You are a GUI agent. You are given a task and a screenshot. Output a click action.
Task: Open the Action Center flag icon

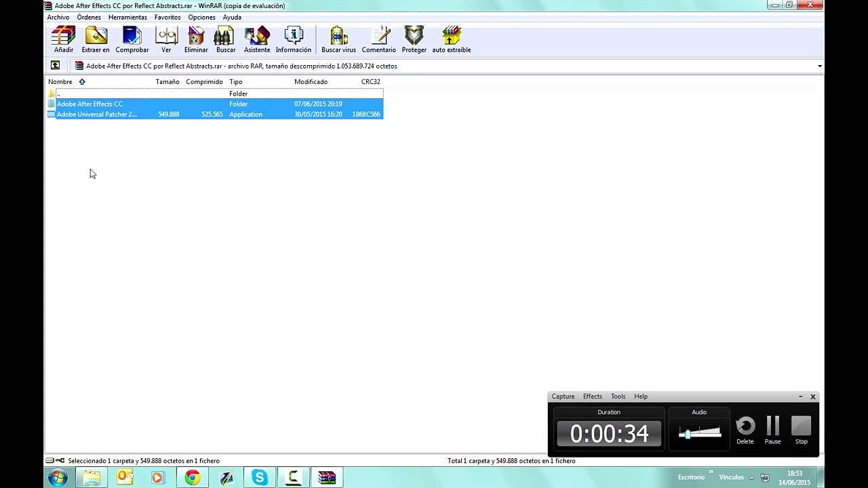pos(765,478)
